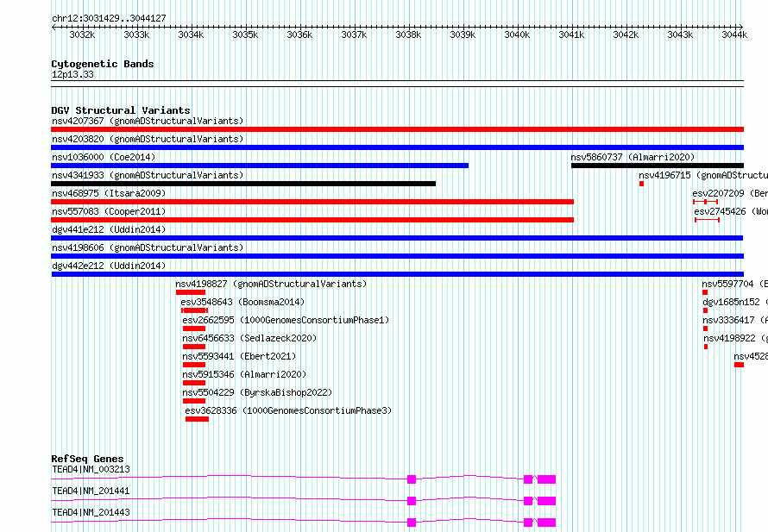Select the esv2745426 variant glyph
Image resolution: width=768 pixels, height=532 pixels.
click(x=707, y=220)
